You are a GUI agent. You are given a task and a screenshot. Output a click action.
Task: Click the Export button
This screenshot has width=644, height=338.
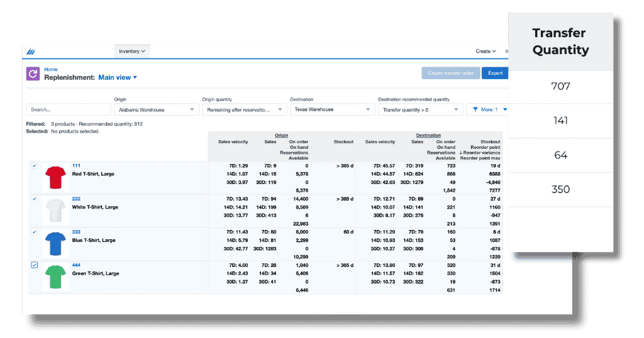[x=496, y=73]
